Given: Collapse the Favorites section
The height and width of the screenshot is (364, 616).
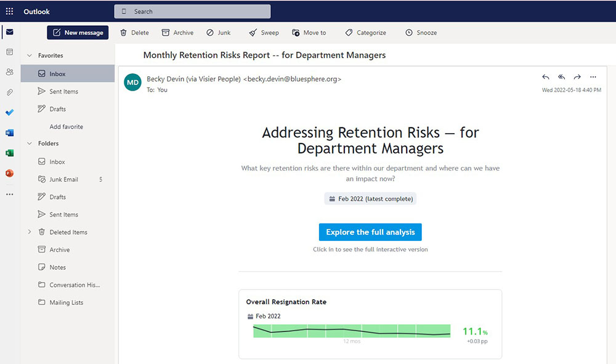Looking at the screenshot, I should coord(29,55).
